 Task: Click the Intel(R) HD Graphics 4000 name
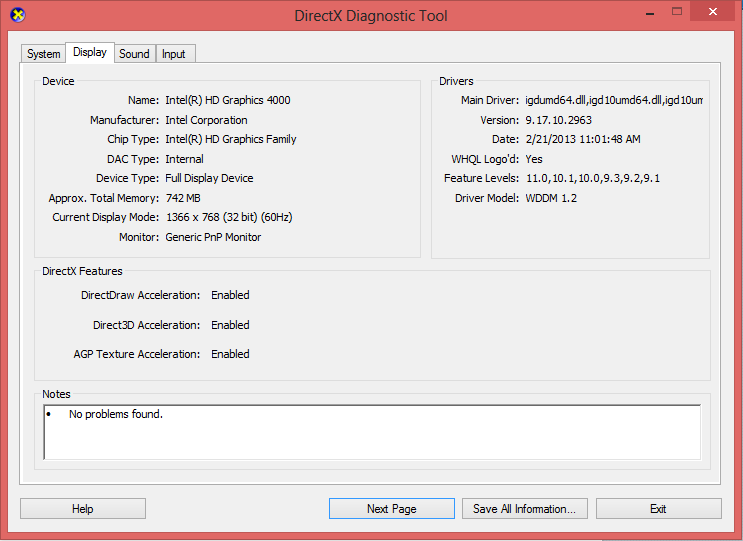pos(228,101)
